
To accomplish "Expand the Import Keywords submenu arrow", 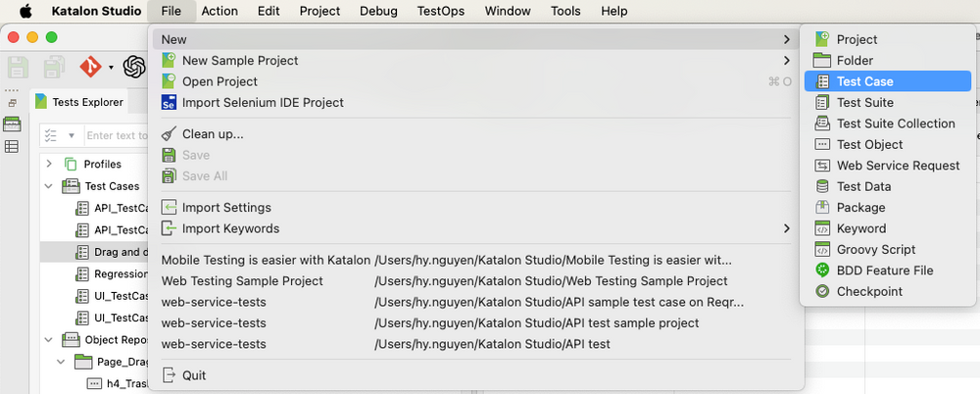I will click(786, 228).
